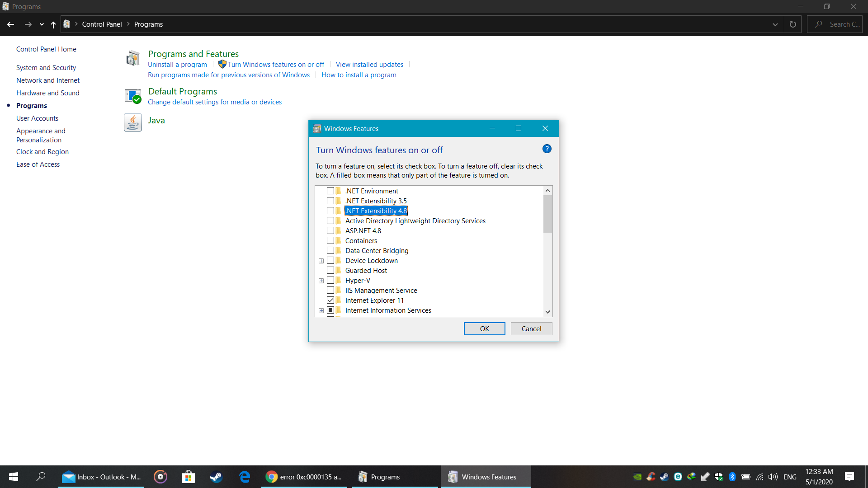Viewport: 868px width, 488px height.
Task: Click the Programs and Features icon
Action: [133, 58]
